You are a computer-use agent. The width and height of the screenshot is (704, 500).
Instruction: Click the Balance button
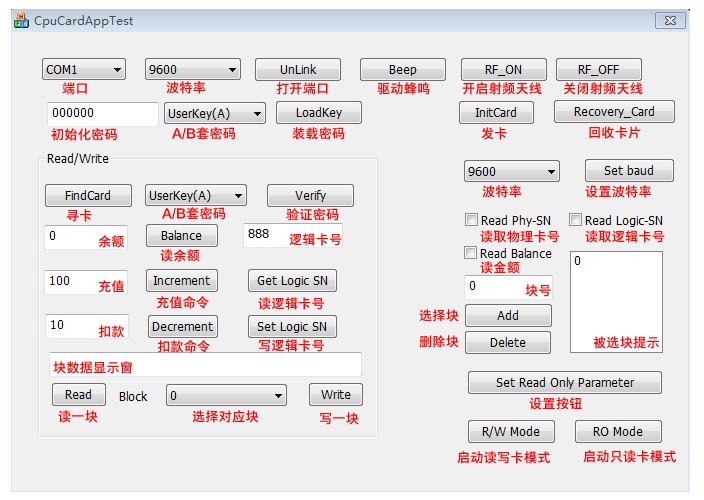(x=181, y=236)
